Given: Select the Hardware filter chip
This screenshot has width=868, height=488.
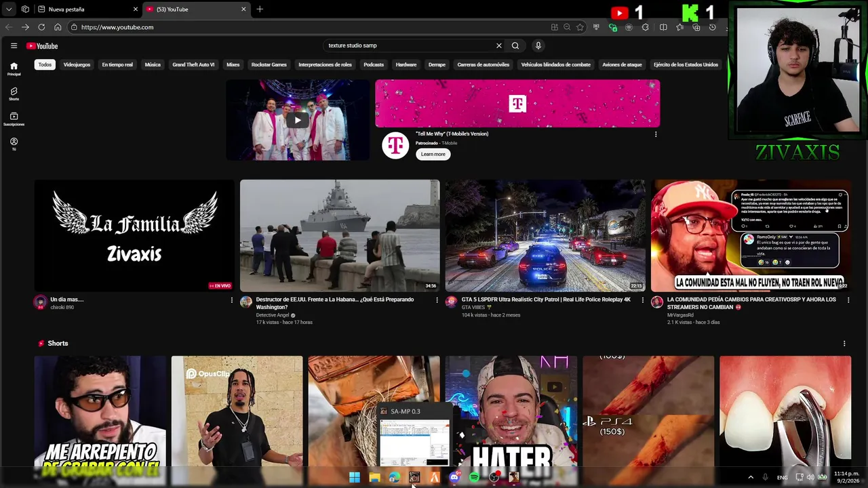Looking at the screenshot, I should (x=406, y=64).
